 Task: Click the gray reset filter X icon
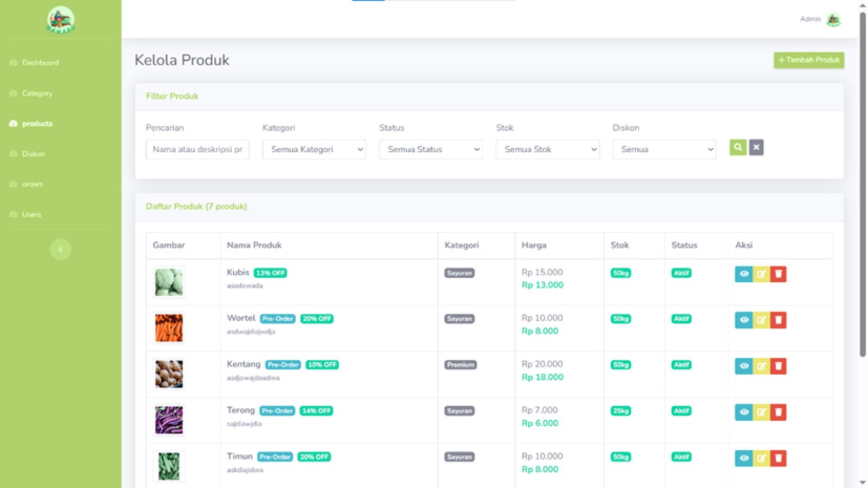point(756,147)
